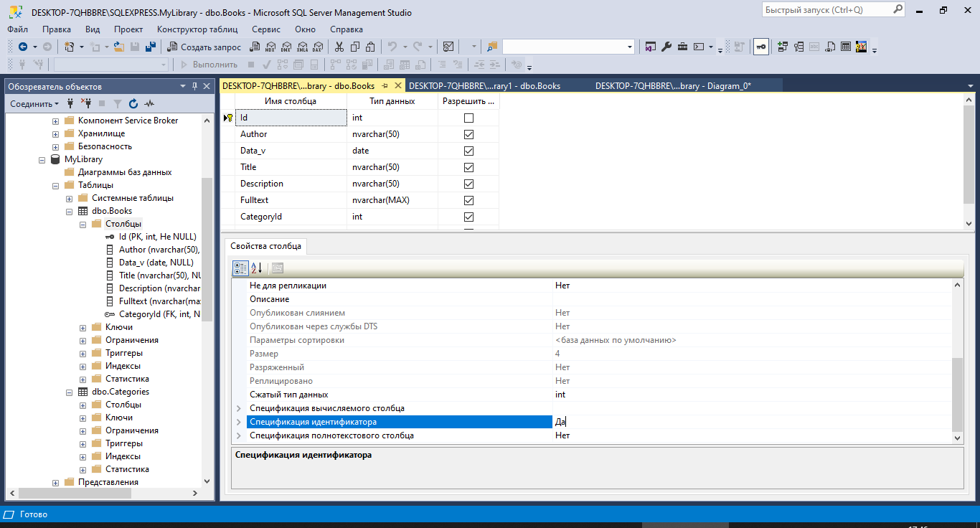Toggle Allow Nulls for Fulltext column
980x528 pixels.
coord(468,200)
